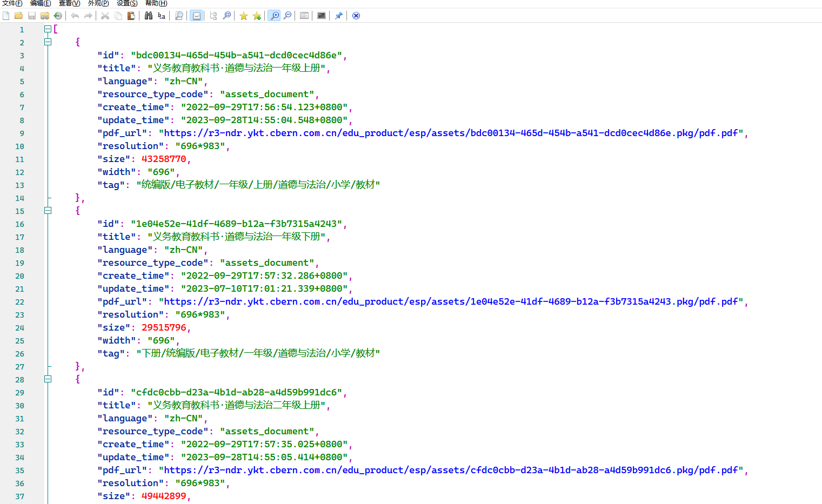
Task: Click the "696*983" resolution value on line 36
Action: [200, 483]
